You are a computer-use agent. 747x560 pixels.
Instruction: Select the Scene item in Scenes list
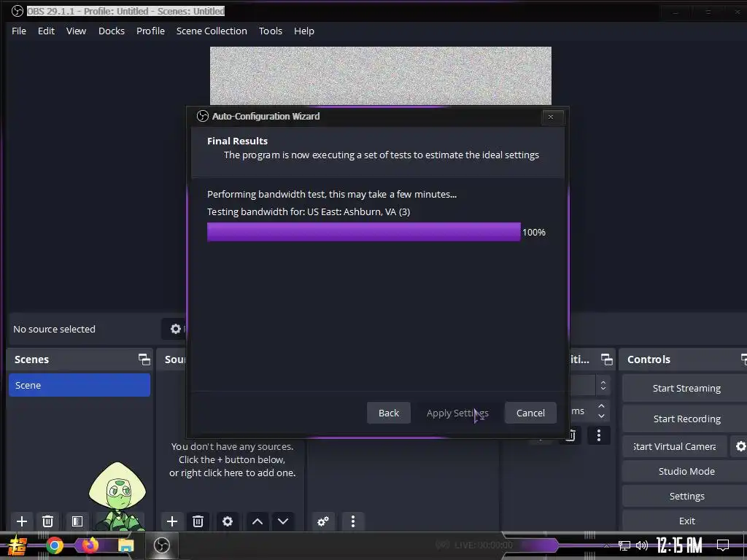coord(80,385)
